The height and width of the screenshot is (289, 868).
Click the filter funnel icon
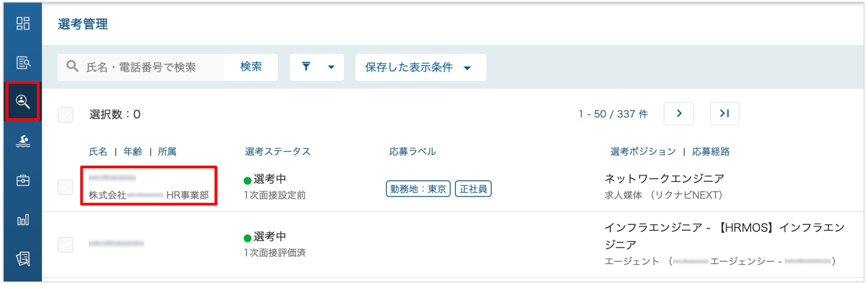pos(306,66)
